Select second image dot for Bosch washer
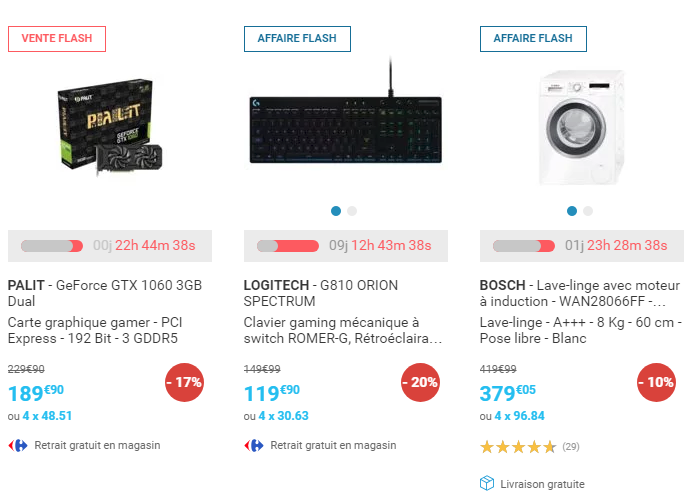This screenshot has height=502, width=700. point(588,211)
